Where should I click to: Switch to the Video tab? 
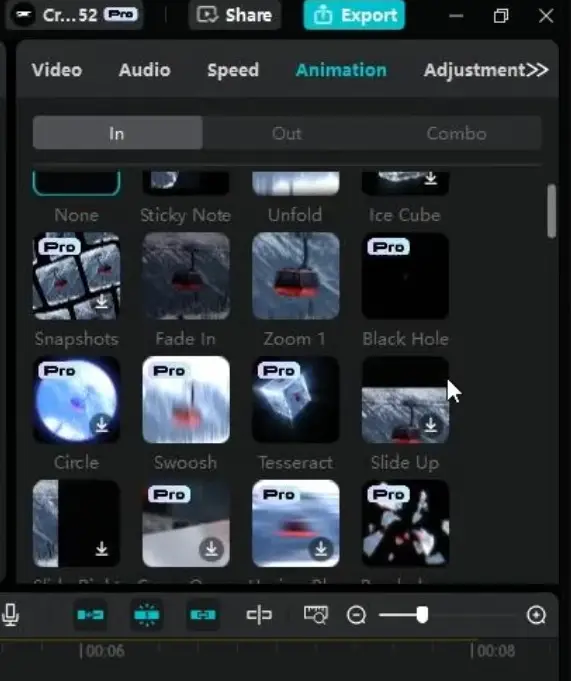[x=57, y=70]
